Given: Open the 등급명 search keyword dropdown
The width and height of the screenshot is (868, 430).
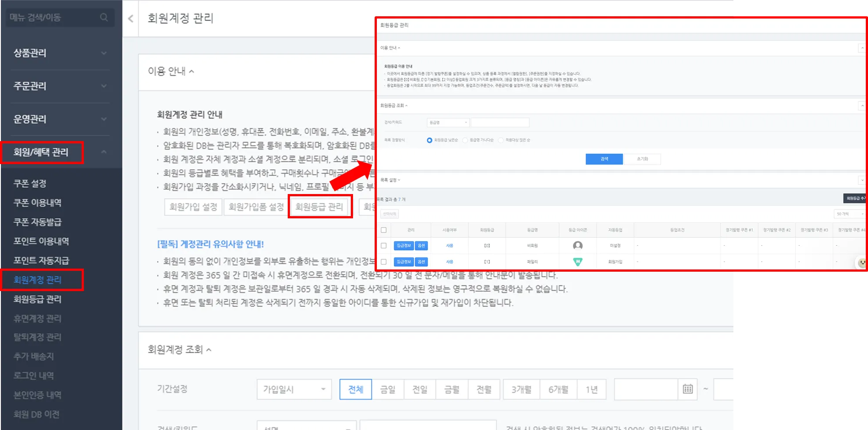Looking at the screenshot, I should click(x=448, y=123).
